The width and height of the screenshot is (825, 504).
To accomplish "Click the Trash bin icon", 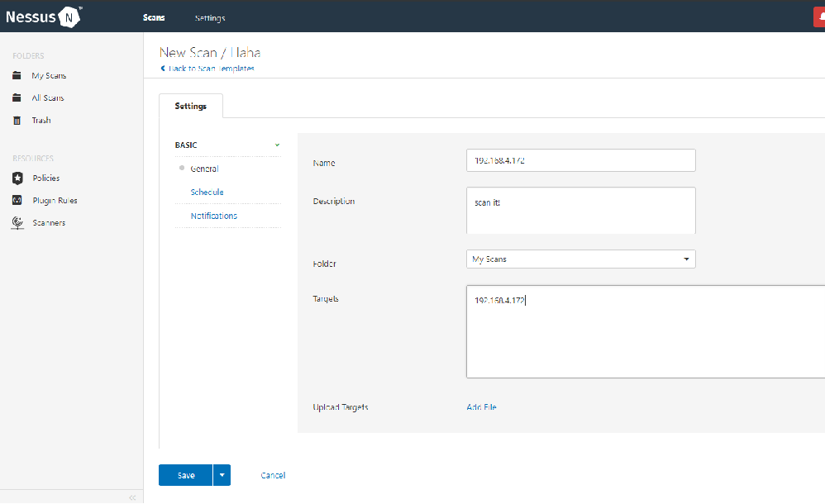I will click(x=17, y=121).
